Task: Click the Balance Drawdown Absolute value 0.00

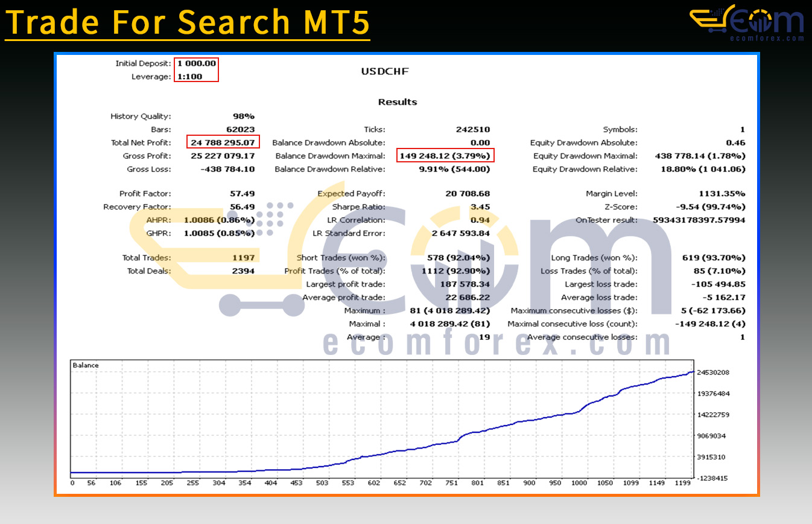Action: (x=480, y=143)
